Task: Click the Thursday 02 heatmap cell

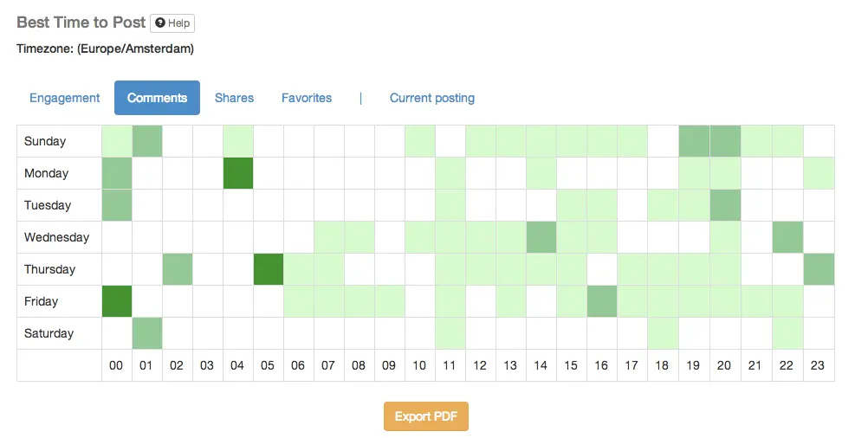Action: [x=178, y=269]
